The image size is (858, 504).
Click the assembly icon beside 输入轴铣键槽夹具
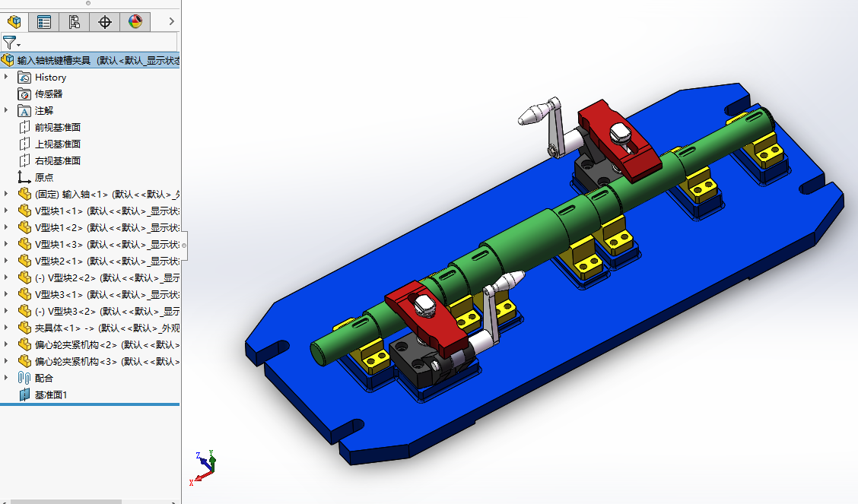click(8, 60)
